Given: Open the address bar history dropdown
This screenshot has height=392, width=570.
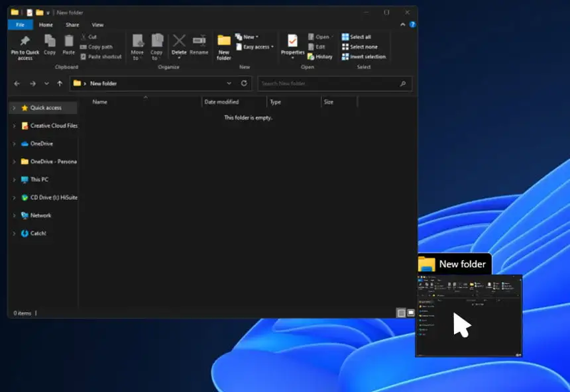Looking at the screenshot, I should click(x=229, y=83).
